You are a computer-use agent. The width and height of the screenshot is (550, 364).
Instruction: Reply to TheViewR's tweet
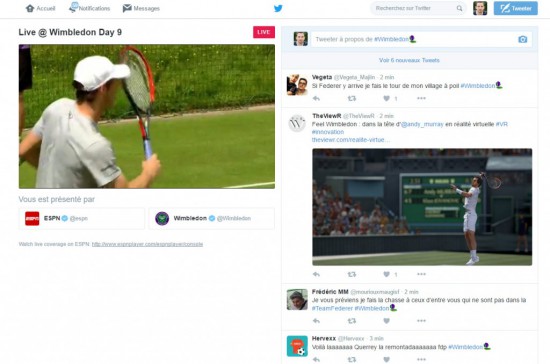tap(316, 274)
